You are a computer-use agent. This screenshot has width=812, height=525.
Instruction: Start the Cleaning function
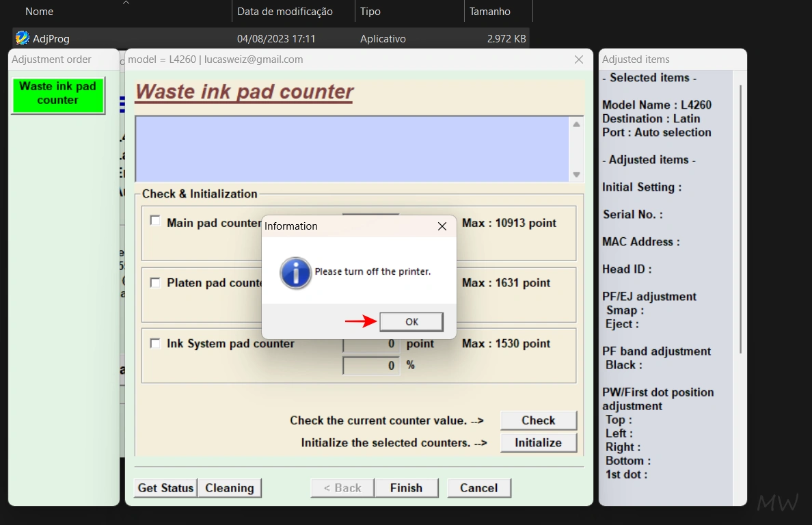(230, 488)
